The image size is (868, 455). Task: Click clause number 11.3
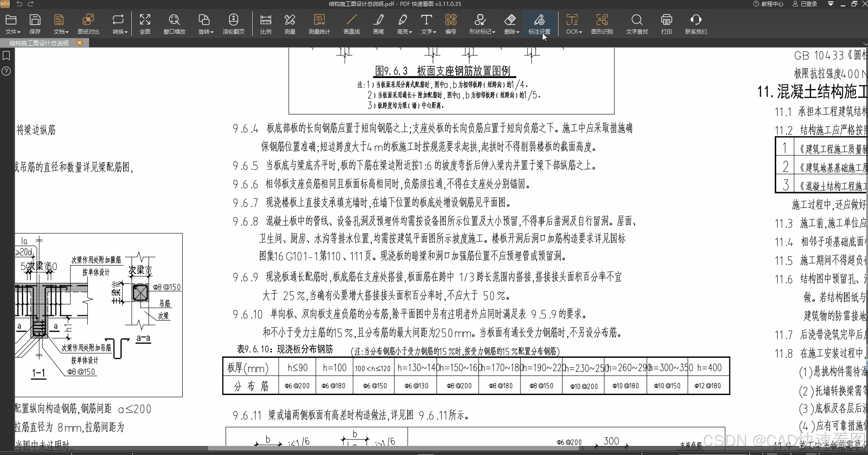(783, 223)
